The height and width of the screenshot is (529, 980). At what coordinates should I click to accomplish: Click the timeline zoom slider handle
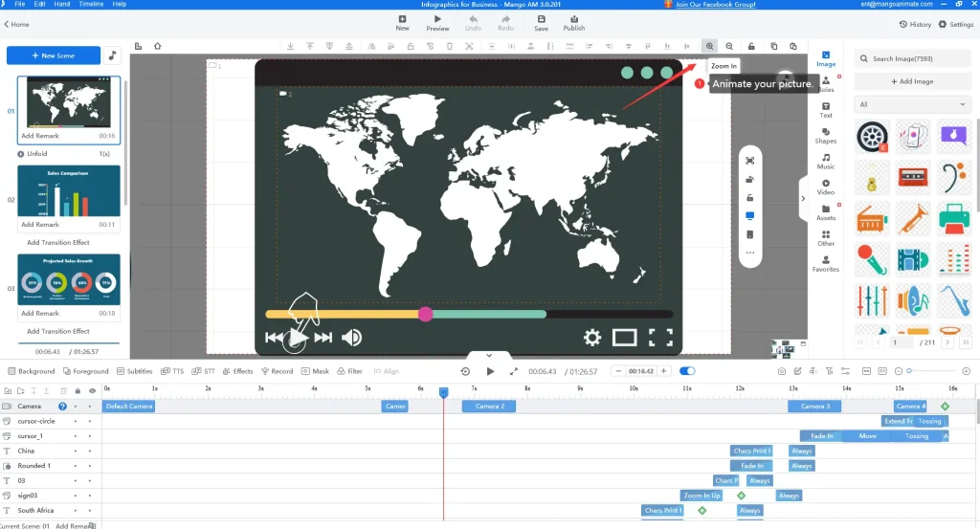pos(909,371)
